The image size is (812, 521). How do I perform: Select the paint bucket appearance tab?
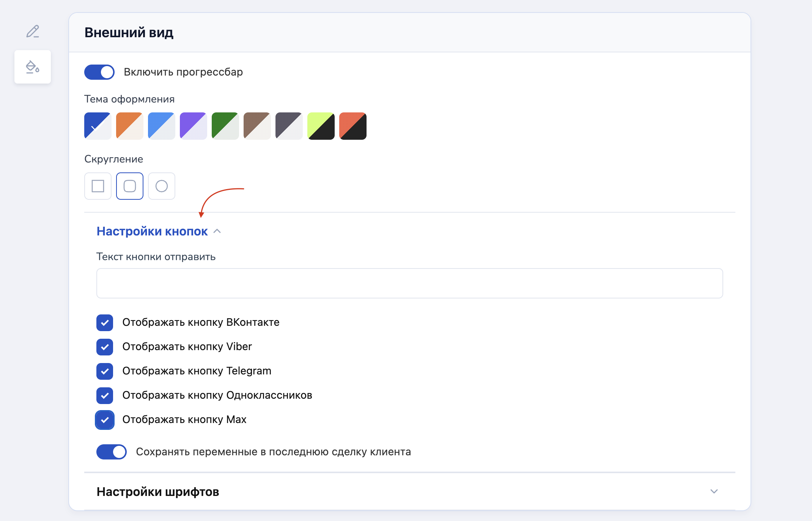pos(33,67)
